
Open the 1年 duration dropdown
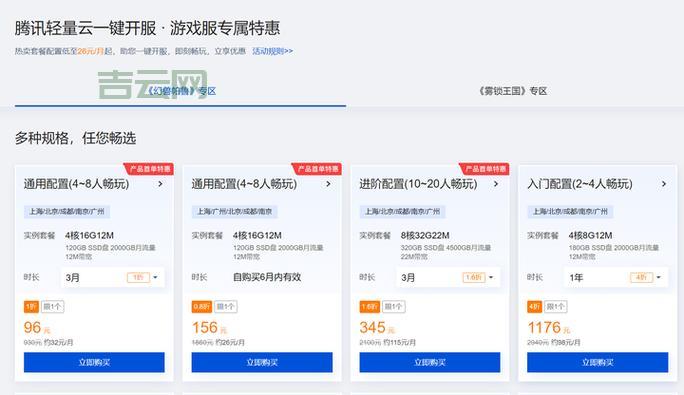(x=616, y=277)
